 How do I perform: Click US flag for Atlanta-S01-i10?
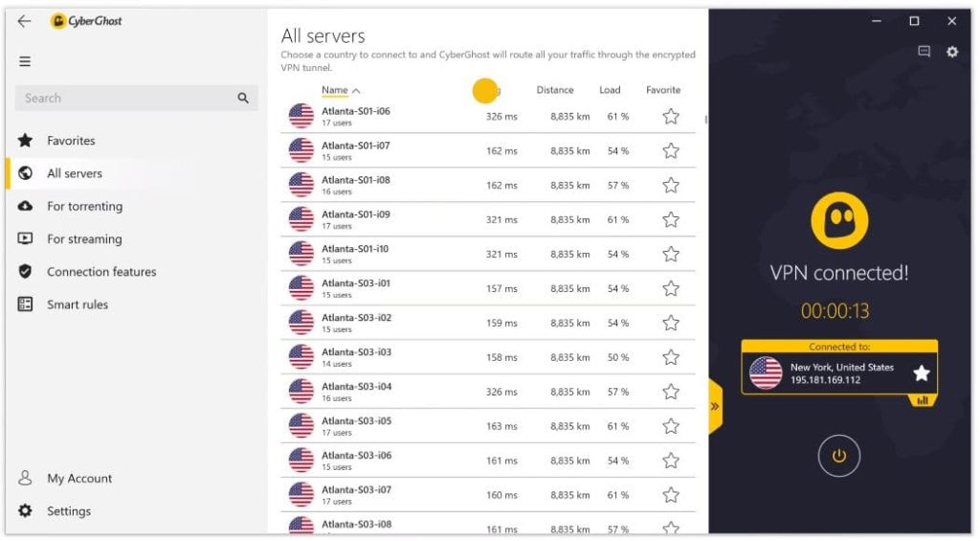301,254
